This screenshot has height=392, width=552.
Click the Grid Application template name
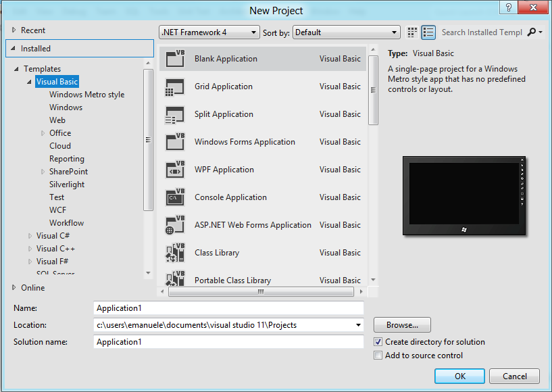(224, 87)
